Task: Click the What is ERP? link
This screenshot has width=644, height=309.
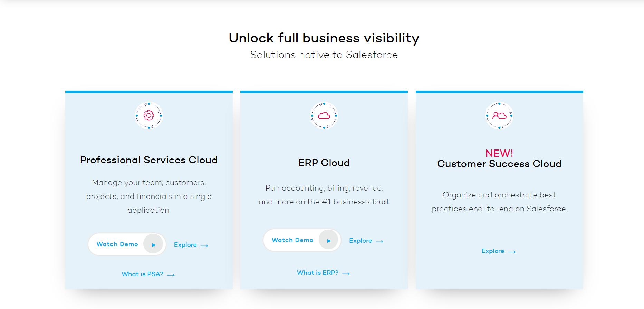Action: click(x=317, y=272)
